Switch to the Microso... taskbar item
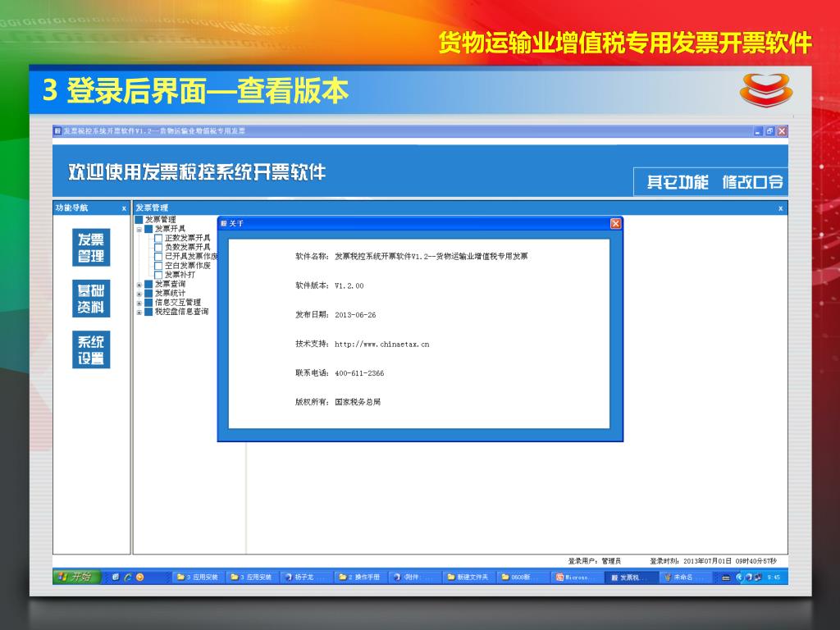 click(x=577, y=577)
